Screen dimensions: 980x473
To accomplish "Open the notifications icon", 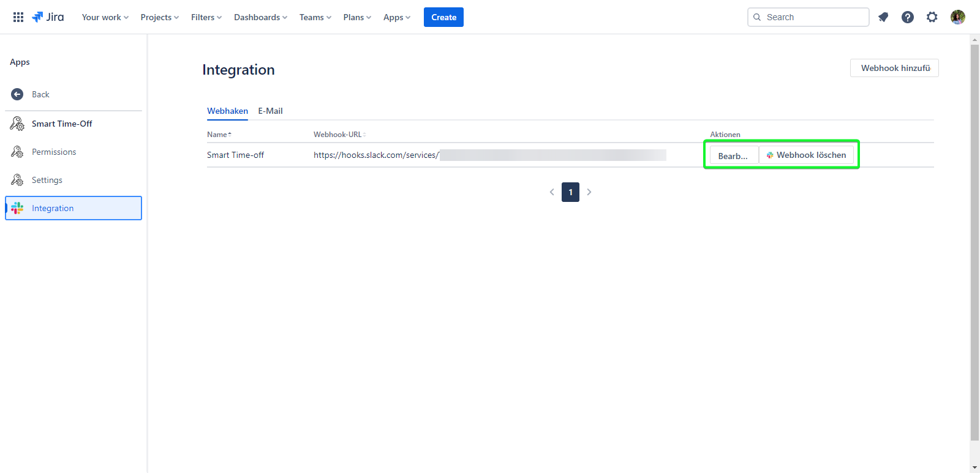I will click(x=883, y=17).
